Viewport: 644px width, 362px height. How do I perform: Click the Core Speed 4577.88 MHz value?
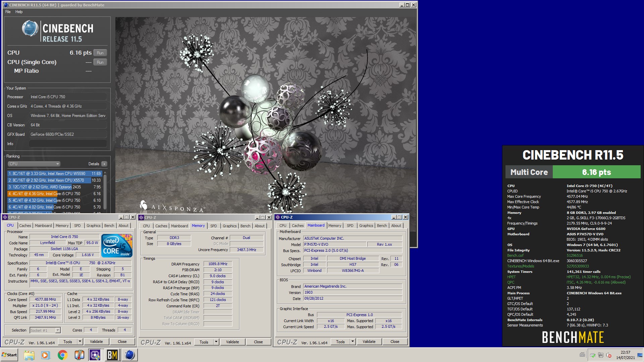(x=46, y=300)
